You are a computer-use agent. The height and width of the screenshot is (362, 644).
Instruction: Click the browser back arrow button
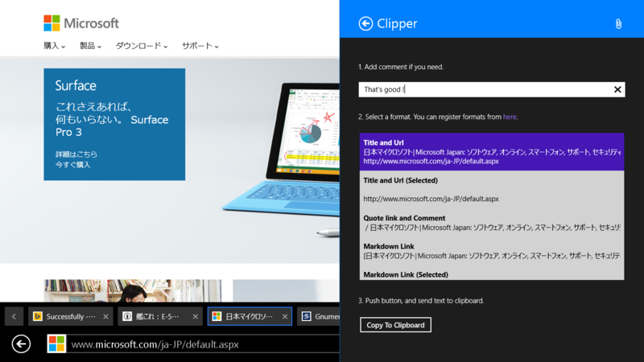click(x=21, y=344)
